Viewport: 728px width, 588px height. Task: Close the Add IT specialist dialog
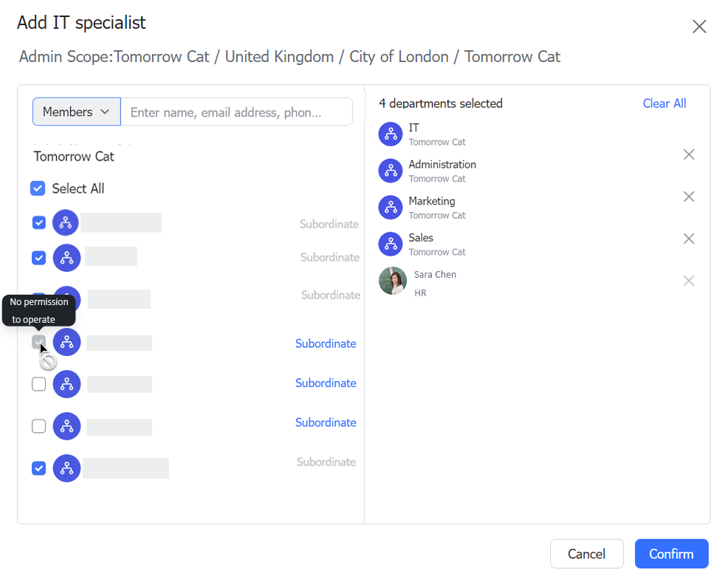(x=698, y=27)
